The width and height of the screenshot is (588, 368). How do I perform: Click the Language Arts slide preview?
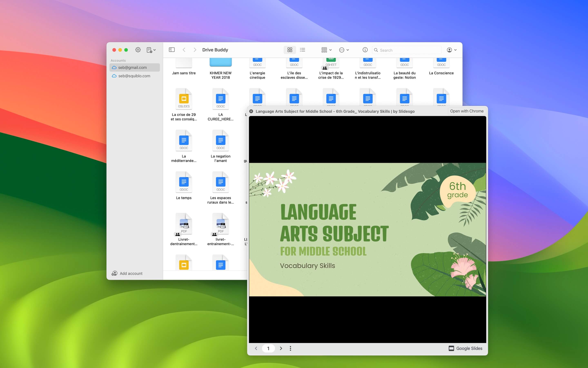pos(367,230)
